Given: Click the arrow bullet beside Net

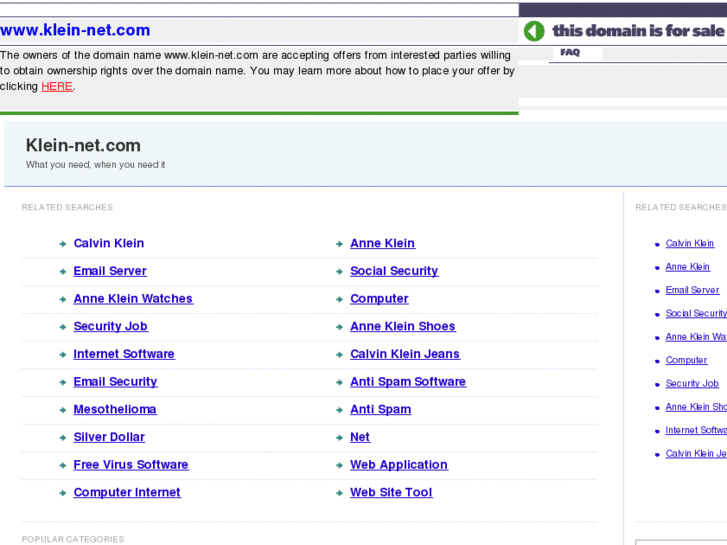Looking at the screenshot, I should (x=339, y=438).
